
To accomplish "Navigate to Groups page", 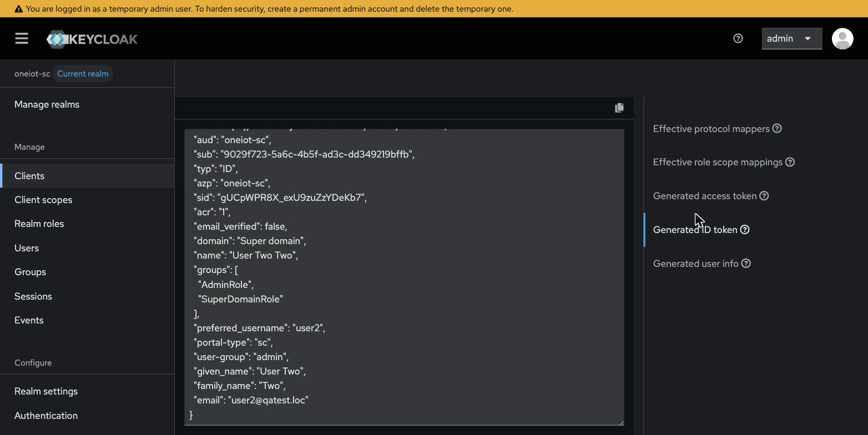I will pyautogui.click(x=87, y=272).
